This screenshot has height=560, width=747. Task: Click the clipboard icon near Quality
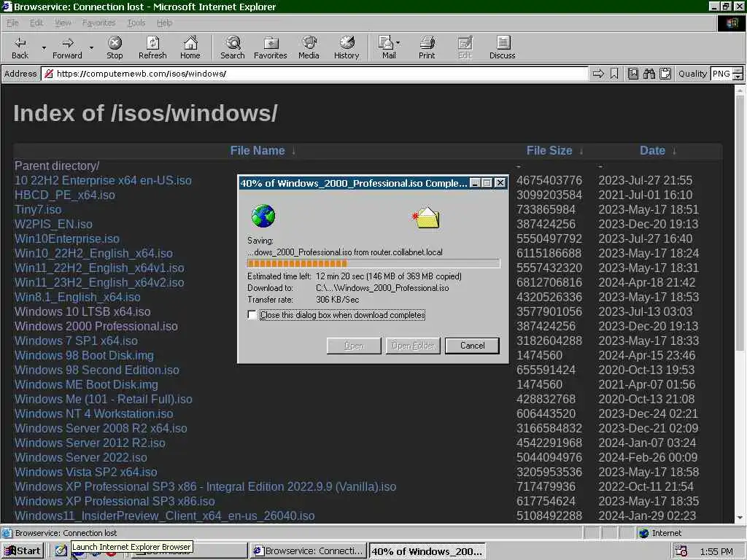[x=665, y=74]
